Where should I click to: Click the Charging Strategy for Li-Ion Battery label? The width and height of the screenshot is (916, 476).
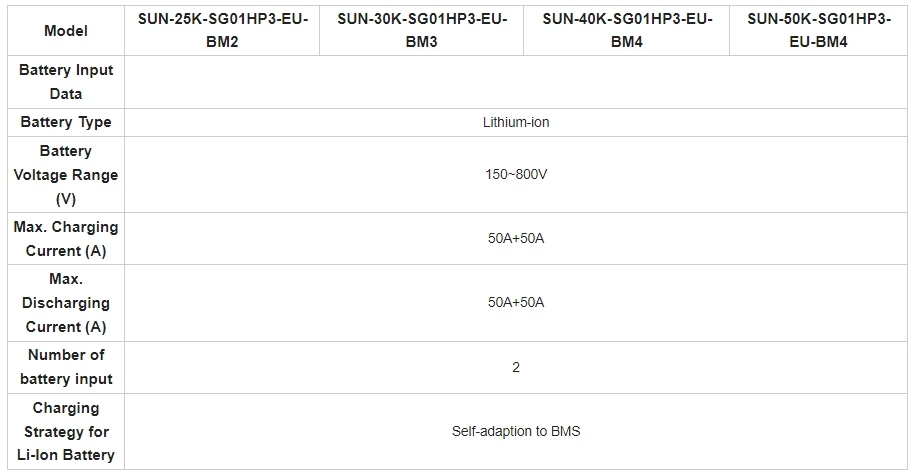pos(66,432)
